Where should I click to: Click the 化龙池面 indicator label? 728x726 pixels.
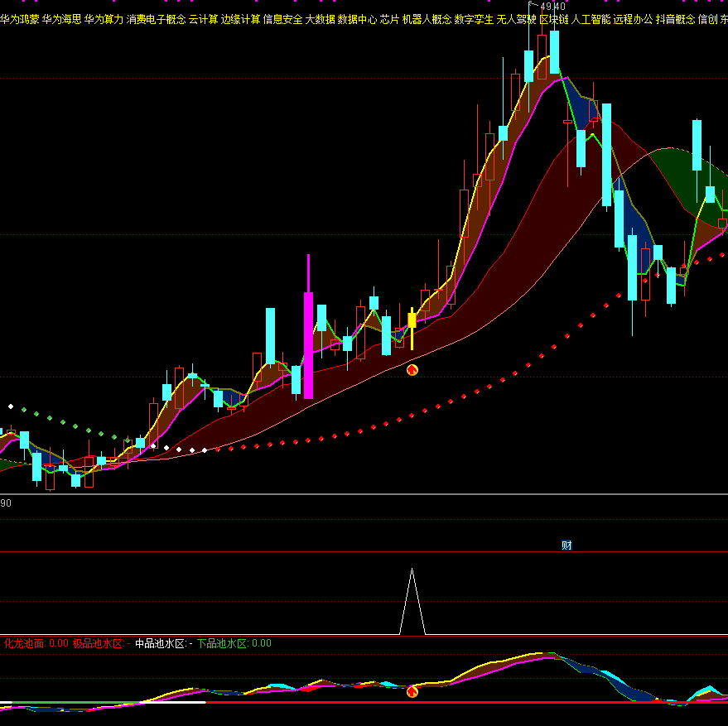click(x=25, y=643)
